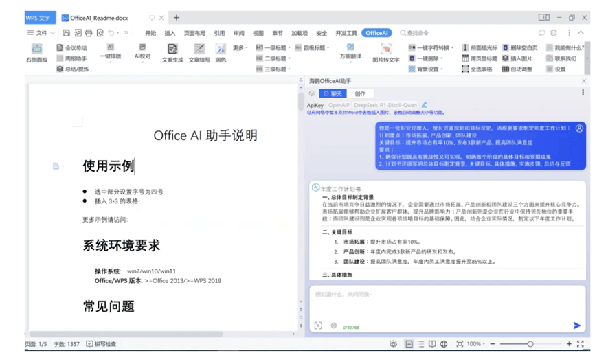
Task: Collapse the ribbon with the chevron
Action: coord(581,33)
